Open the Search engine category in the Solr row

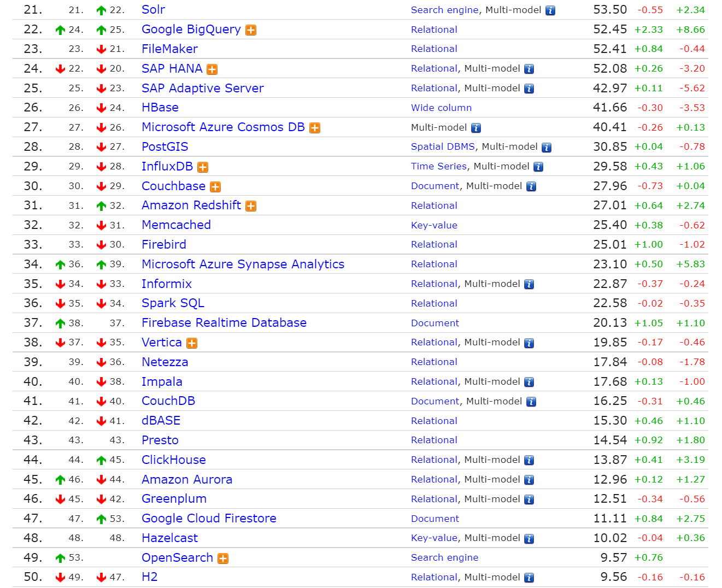445,10
